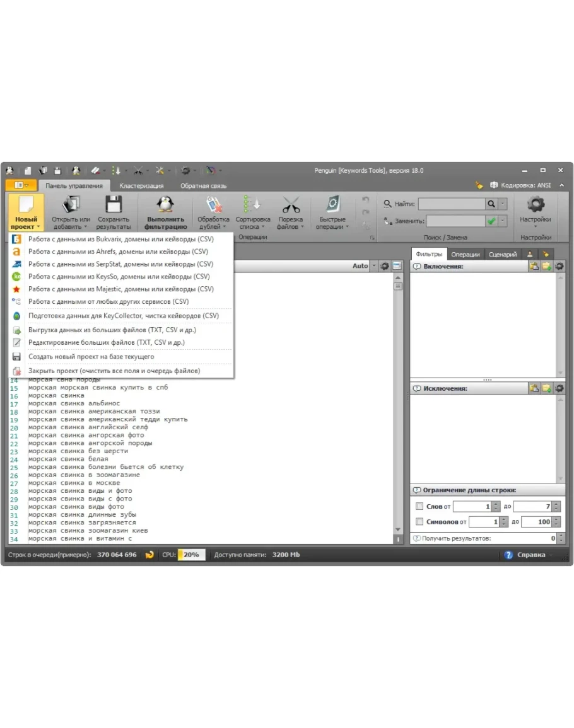The width and height of the screenshot is (574, 728).
Task: Enable the Слов length limit checkbox
Action: (419, 506)
